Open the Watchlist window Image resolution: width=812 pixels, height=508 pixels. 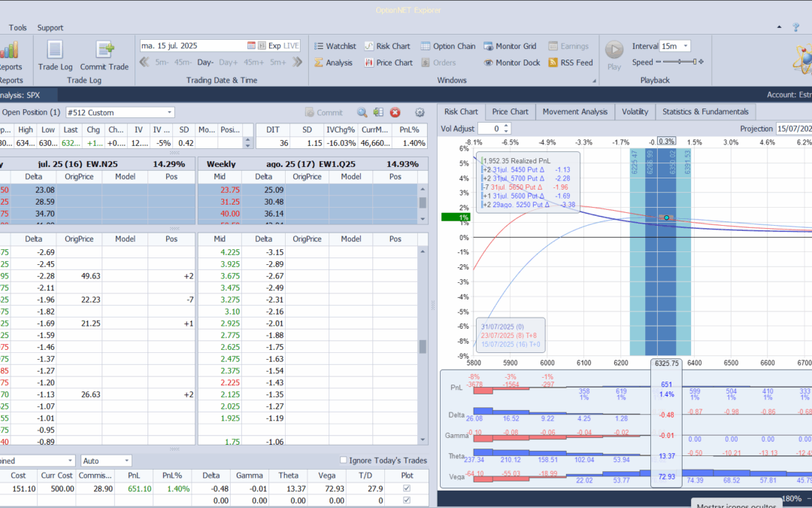[335, 46]
